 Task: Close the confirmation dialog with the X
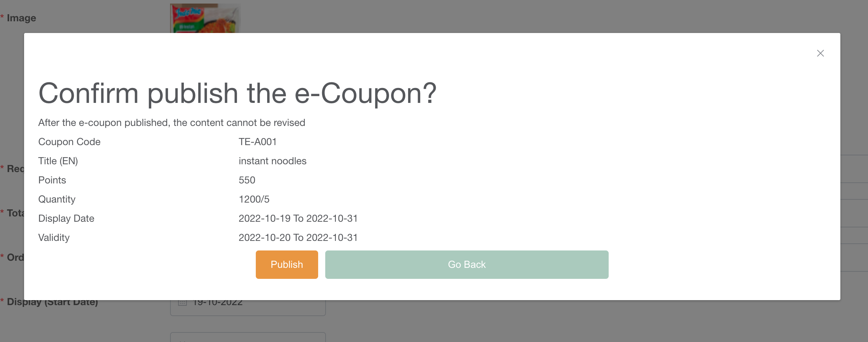(x=820, y=53)
